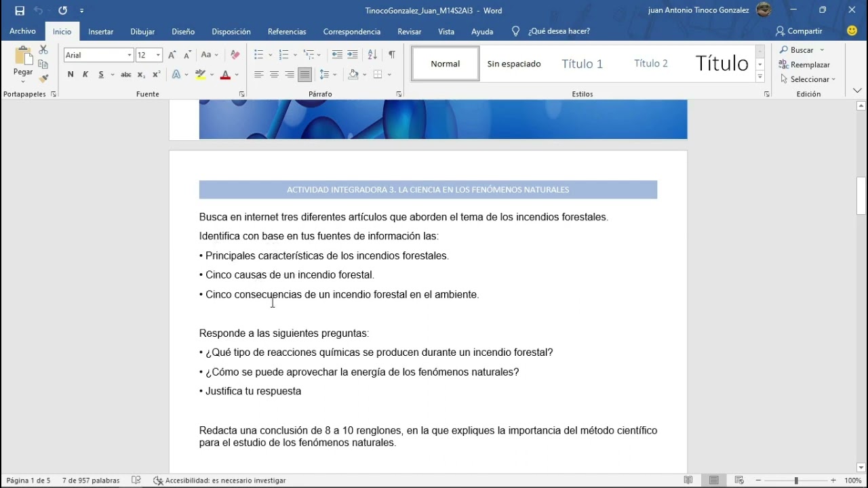Clear all formatting with the eraser icon
The width and height of the screenshot is (868, 488).
tap(235, 55)
